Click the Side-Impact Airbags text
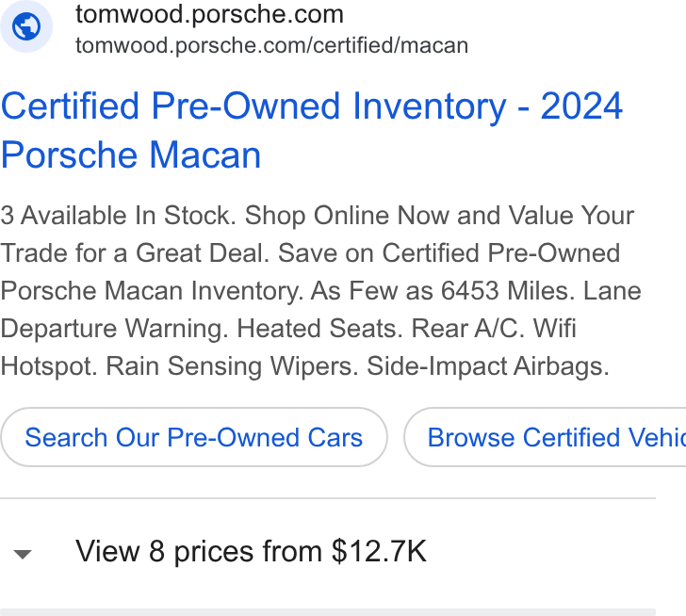This screenshot has width=686, height=616. pyautogui.click(x=488, y=366)
